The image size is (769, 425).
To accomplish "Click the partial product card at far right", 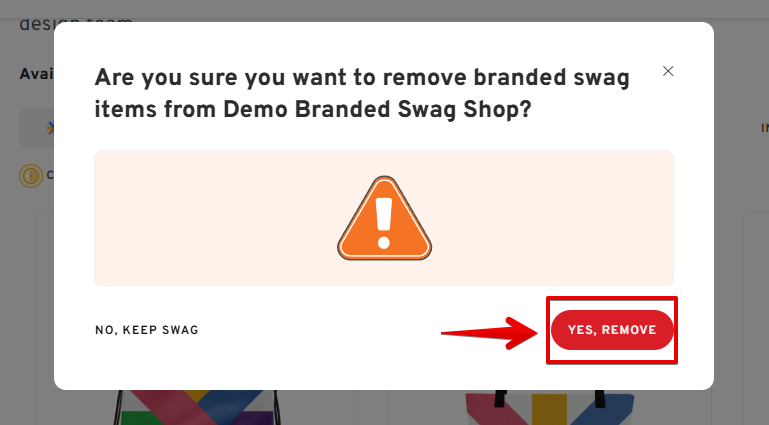I will coord(755,320).
